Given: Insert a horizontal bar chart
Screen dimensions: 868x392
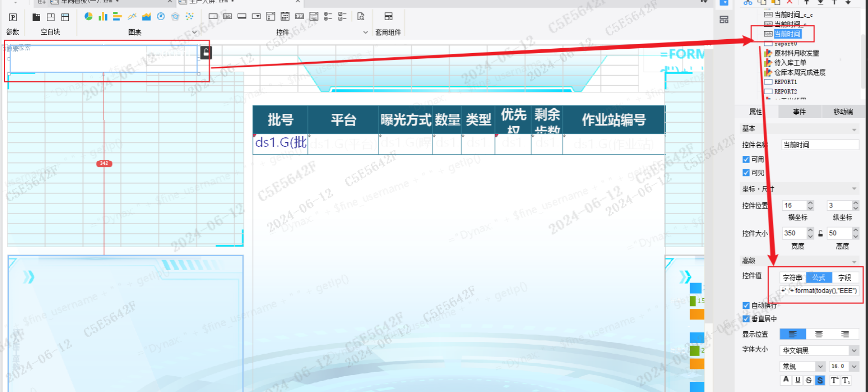Looking at the screenshot, I should pos(117,17).
